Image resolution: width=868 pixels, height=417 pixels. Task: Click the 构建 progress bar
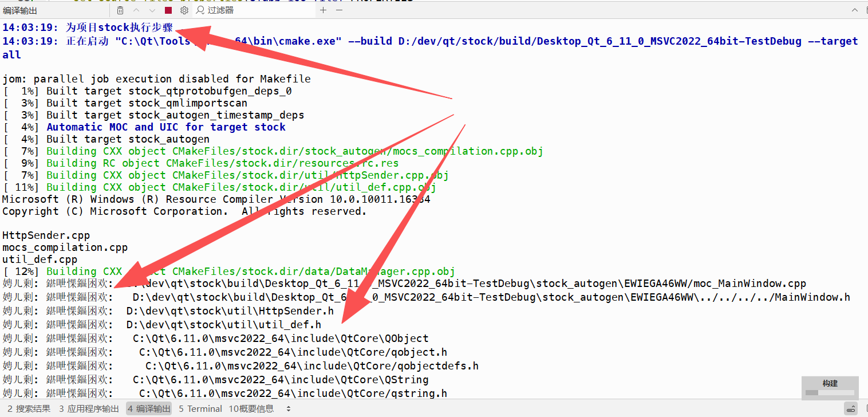point(830,392)
